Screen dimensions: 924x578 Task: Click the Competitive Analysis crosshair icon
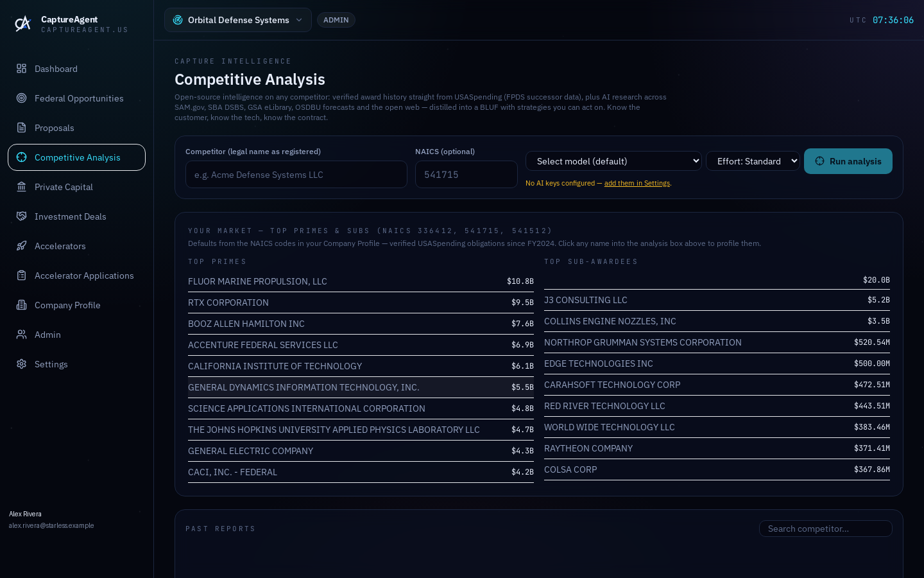[22, 157]
